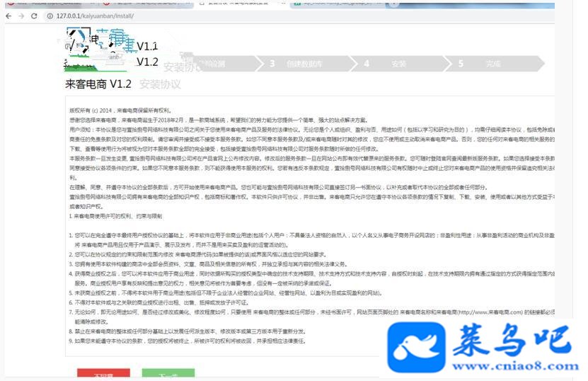Go back to the previous browser page

click(8, 16)
